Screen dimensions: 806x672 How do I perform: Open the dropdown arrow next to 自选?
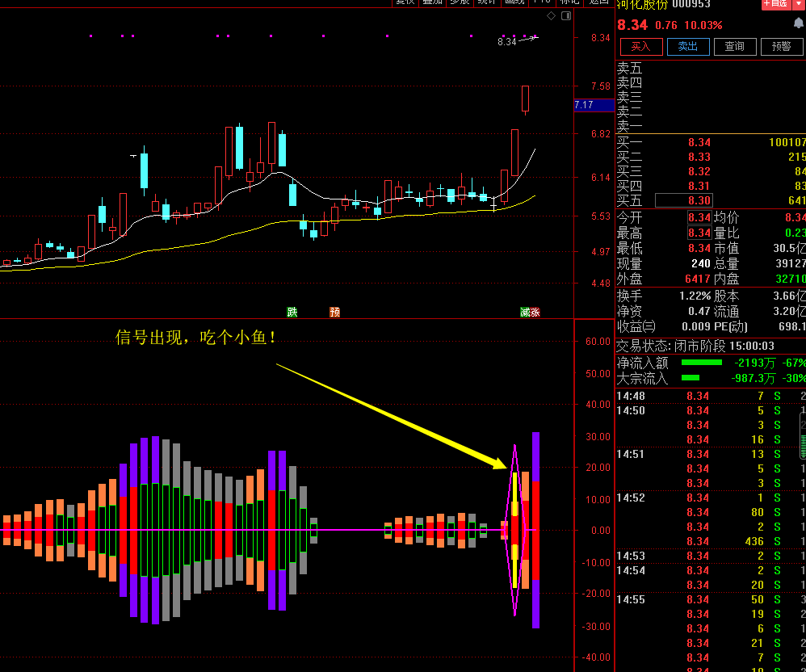click(x=799, y=4)
